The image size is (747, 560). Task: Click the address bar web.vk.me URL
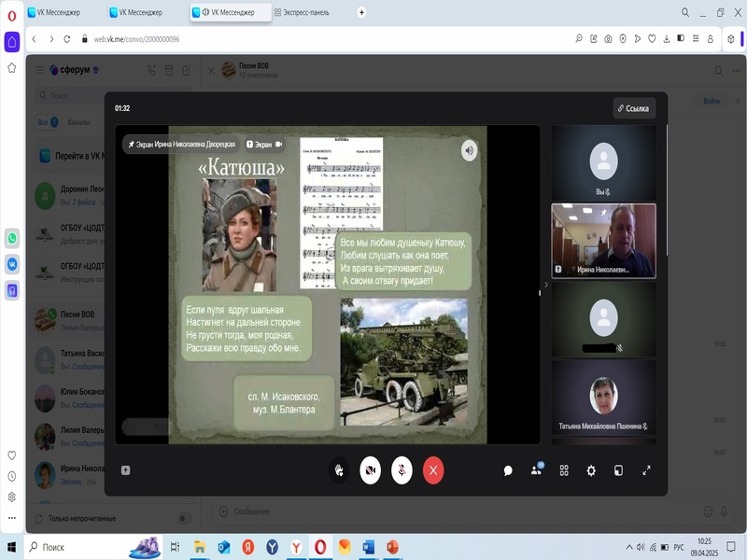[136, 39]
